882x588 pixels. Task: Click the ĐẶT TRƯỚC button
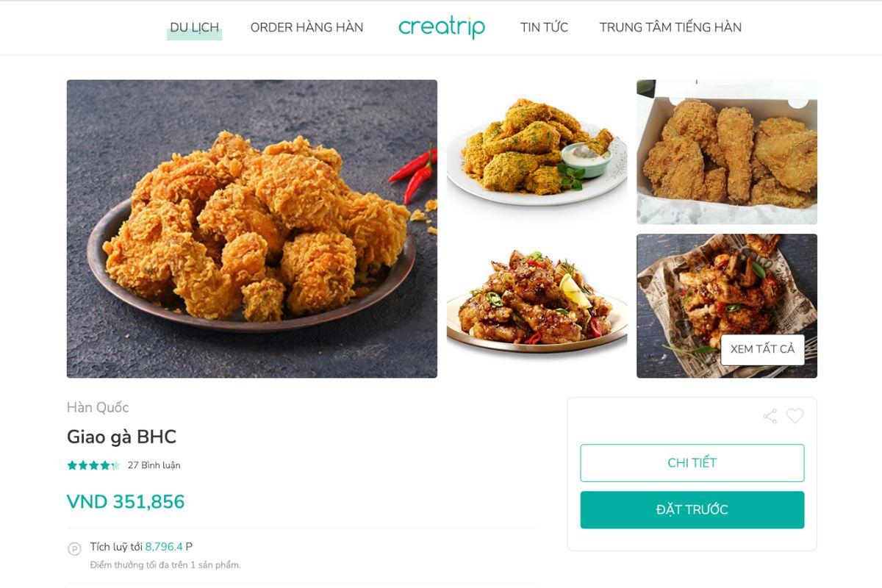pos(692,510)
